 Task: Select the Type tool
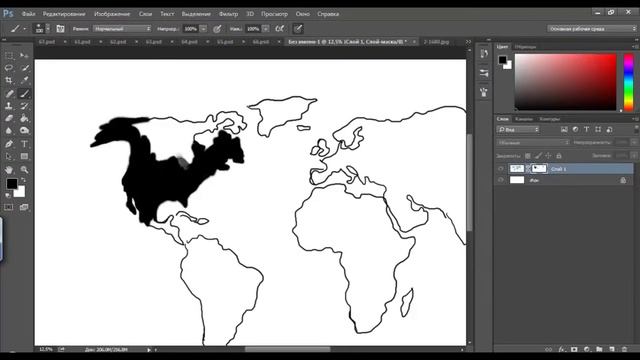click(x=24, y=144)
